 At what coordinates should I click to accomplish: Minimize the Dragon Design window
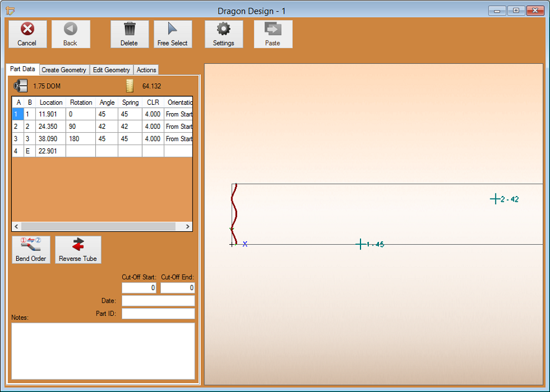click(497, 11)
